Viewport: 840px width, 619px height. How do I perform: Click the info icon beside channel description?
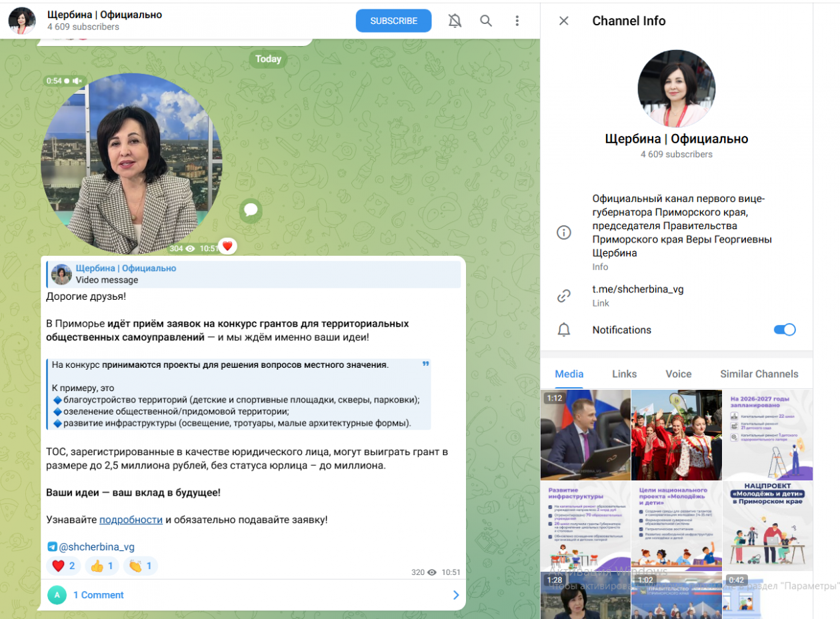tap(564, 233)
